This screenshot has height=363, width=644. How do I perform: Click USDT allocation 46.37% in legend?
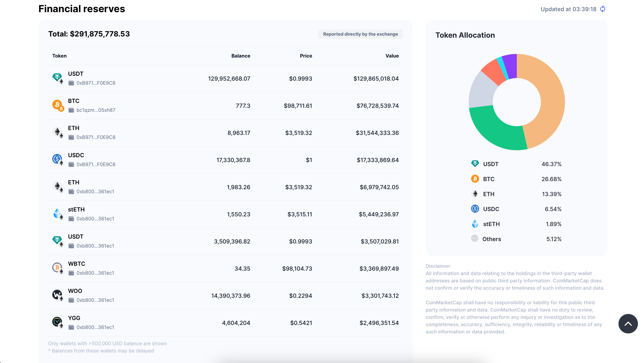pyautogui.click(x=551, y=164)
